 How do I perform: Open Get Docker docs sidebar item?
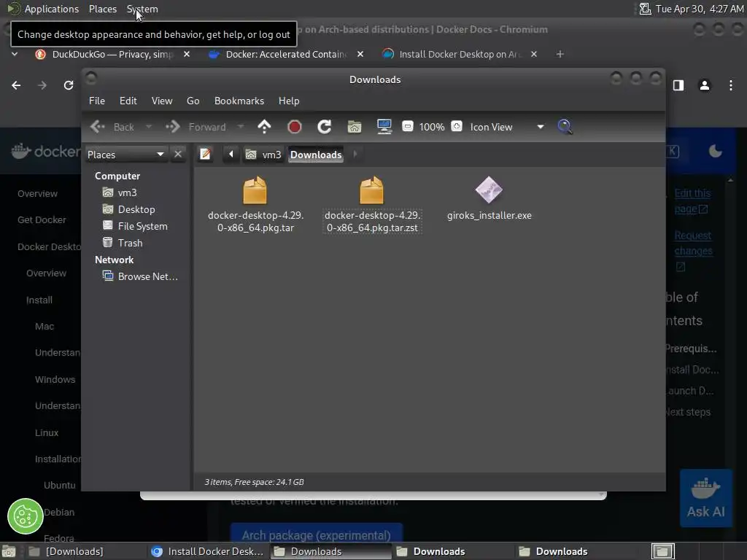pos(42,220)
